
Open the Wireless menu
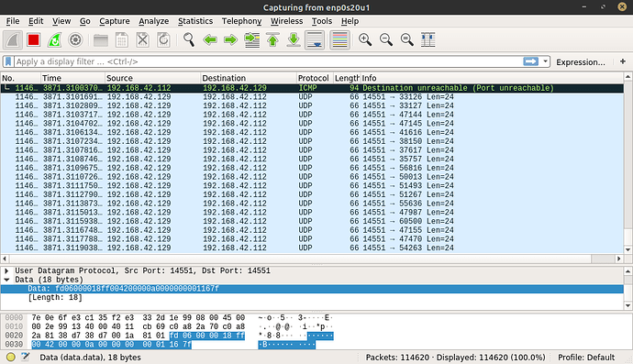[286, 21]
